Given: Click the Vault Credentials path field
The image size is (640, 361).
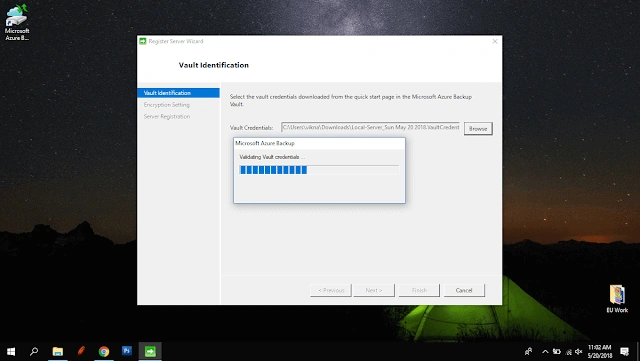Looking at the screenshot, I should [x=371, y=127].
